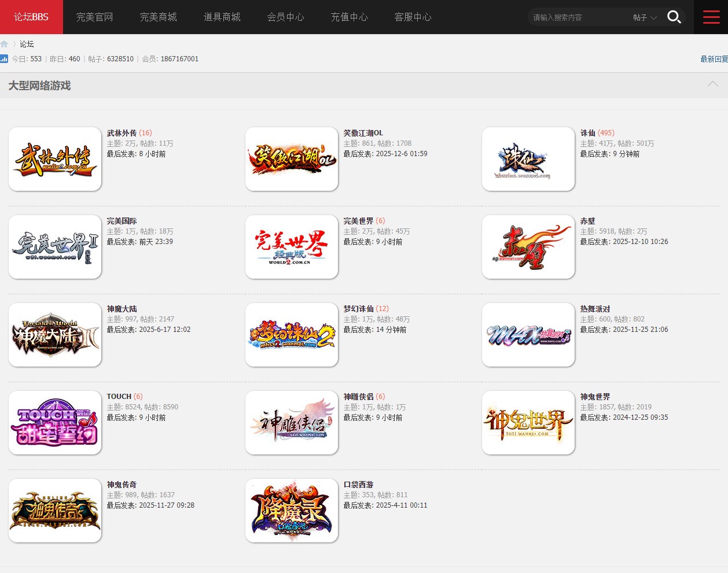Click the home breadcrumb icon
This screenshot has width=728, height=573.
click(x=5, y=44)
